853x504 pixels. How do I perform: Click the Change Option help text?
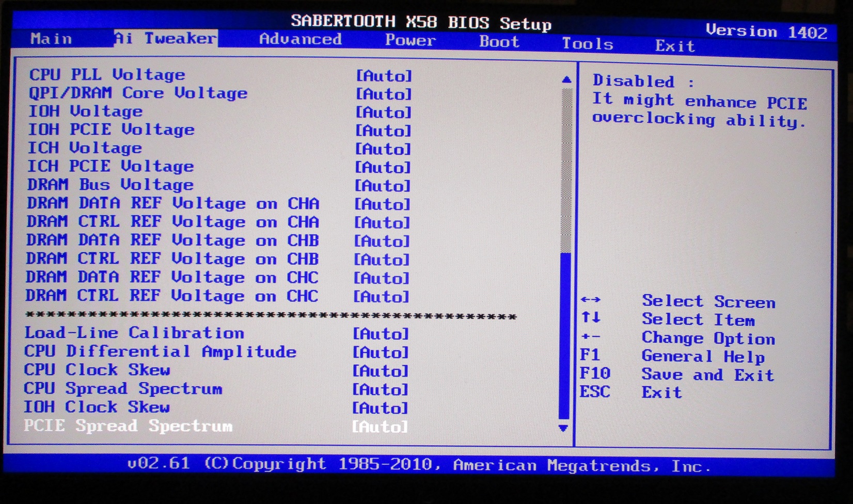click(708, 338)
